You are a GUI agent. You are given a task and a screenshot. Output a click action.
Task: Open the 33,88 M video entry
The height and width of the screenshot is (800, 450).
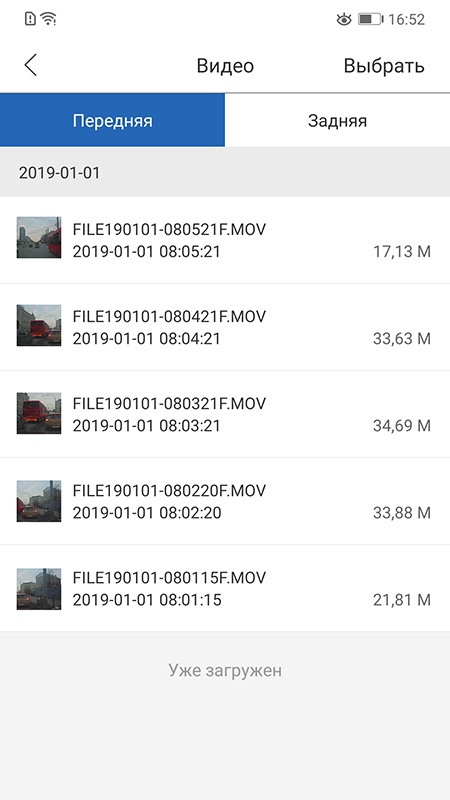pyautogui.click(x=225, y=501)
